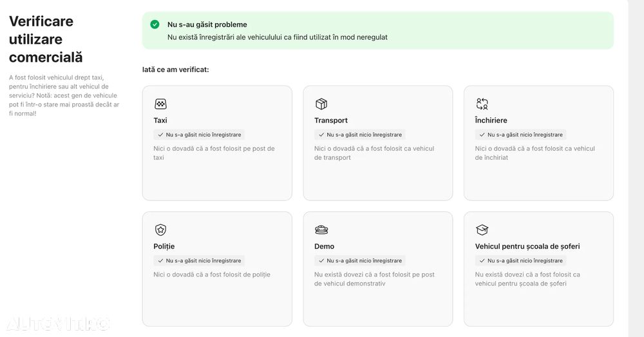Click the driving school graduation cap icon

pos(482,230)
